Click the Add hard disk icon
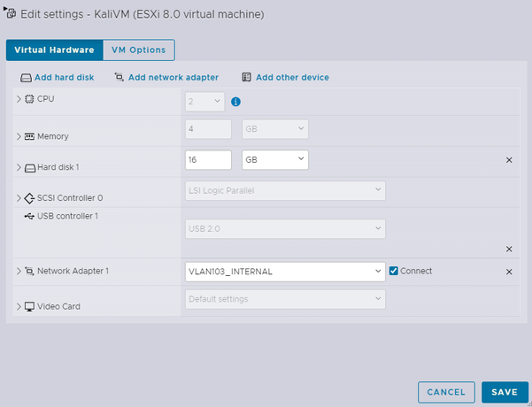The height and width of the screenshot is (407, 532). tap(27, 78)
